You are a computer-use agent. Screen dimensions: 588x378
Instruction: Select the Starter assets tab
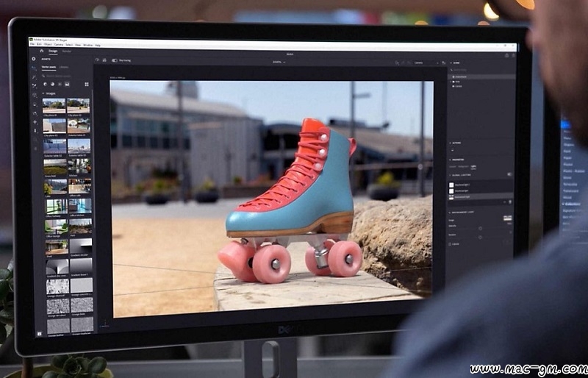click(x=49, y=67)
